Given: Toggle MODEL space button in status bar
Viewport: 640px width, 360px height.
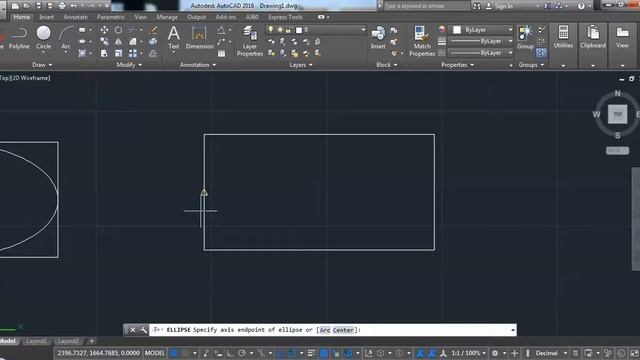Looking at the screenshot, I should [x=154, y=353].
